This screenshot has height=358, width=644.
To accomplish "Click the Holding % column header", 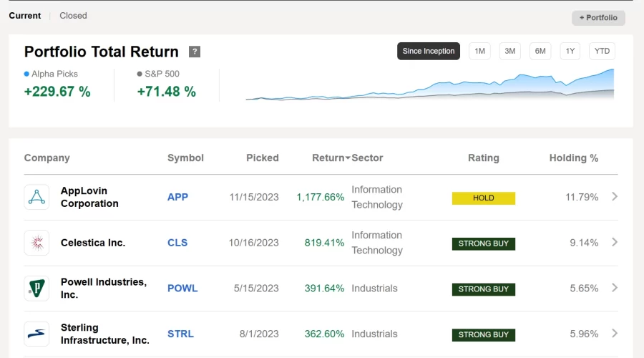I will pyautogui.click(x=574, y=158).
